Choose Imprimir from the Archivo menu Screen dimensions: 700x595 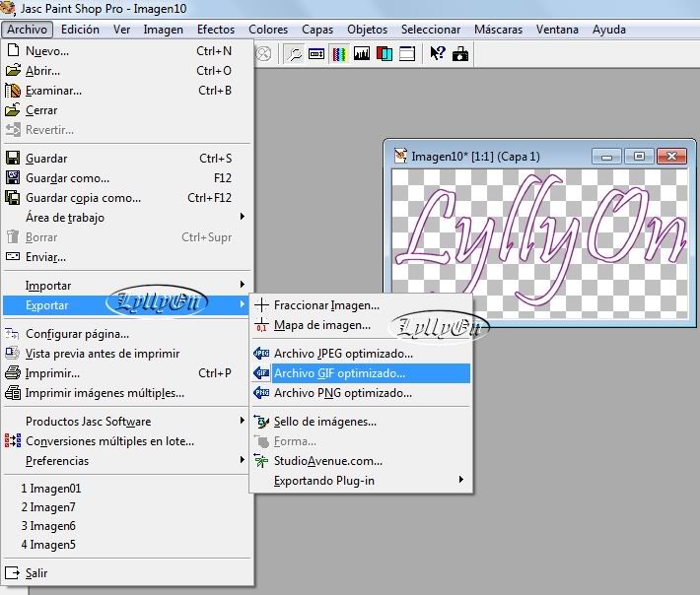click(x=52, y=373)
